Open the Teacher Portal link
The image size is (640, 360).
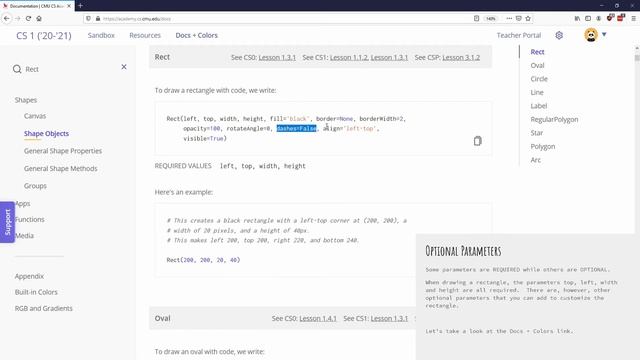tap(518, 36)
